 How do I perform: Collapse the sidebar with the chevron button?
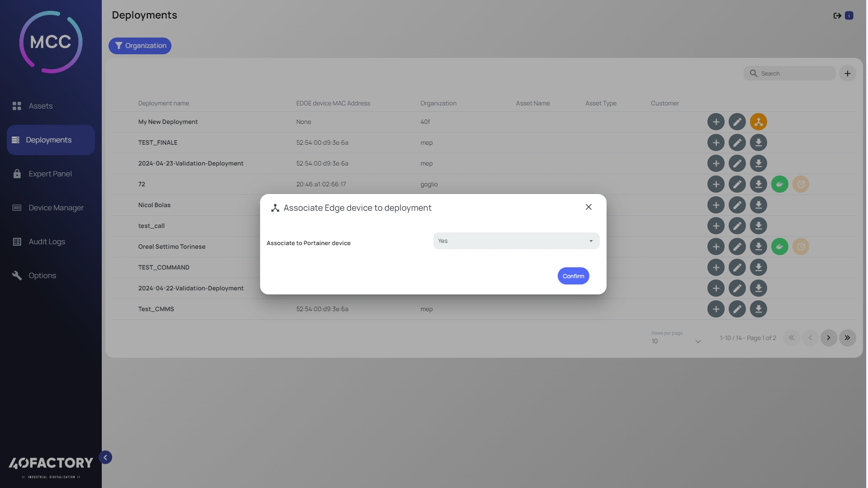point(105,457)
